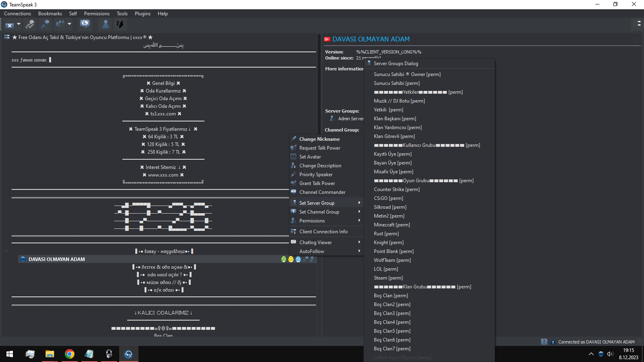The image size is (644, 362).
Task: Click the green badge icon on the user row
Action: [284, 259]
